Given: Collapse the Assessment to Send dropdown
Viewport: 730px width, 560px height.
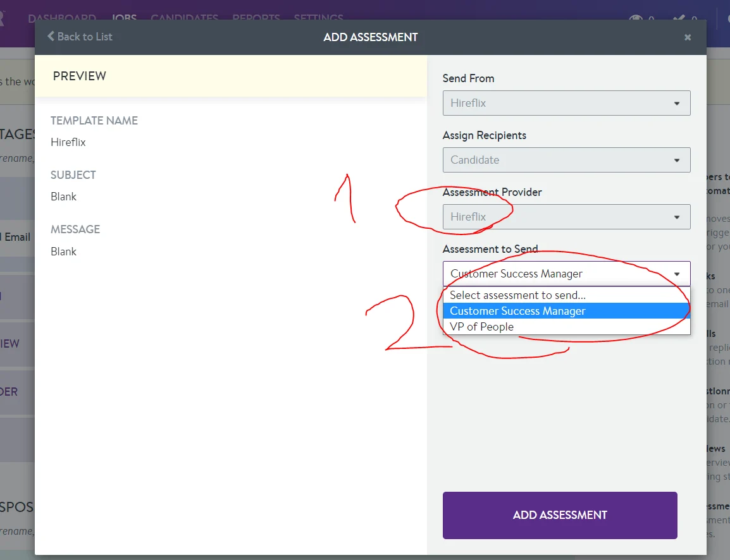Looking at the screenshot, I should coord(566,274).
